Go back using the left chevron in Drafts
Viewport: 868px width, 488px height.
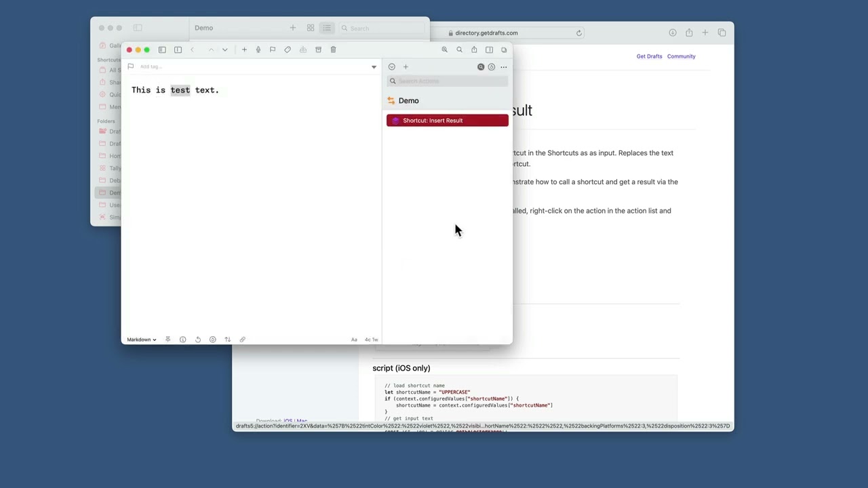click(x=193, y=49)
